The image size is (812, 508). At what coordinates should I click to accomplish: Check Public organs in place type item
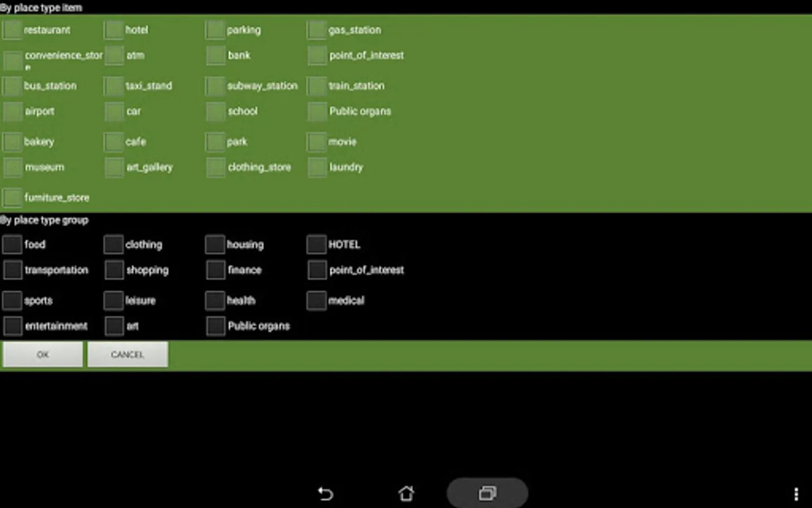317,111
